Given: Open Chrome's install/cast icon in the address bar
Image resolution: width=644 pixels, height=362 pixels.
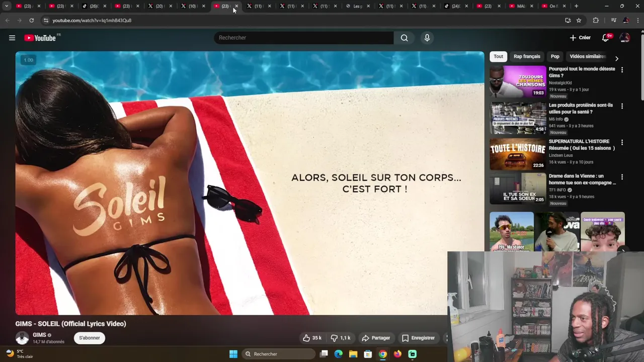Looking at the screenshot, I should pos(568,20).
